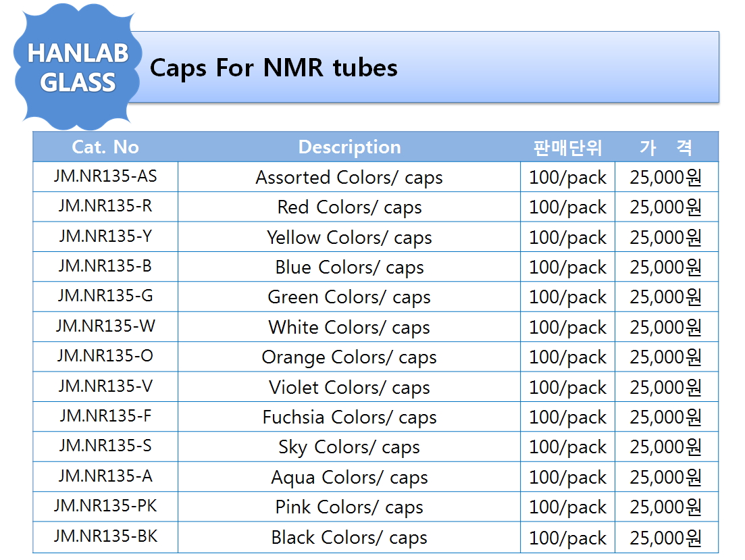Click the 25,000원 price for JM.NR135-BK
Screen dimensions: 745x560
point(666,538)
